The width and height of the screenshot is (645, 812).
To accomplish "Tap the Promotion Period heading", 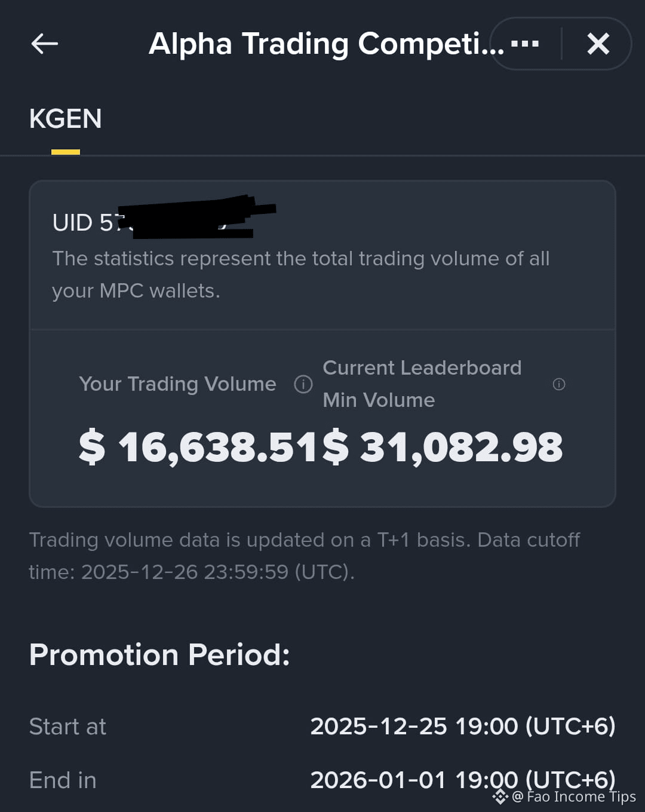I will click(159, 654).
